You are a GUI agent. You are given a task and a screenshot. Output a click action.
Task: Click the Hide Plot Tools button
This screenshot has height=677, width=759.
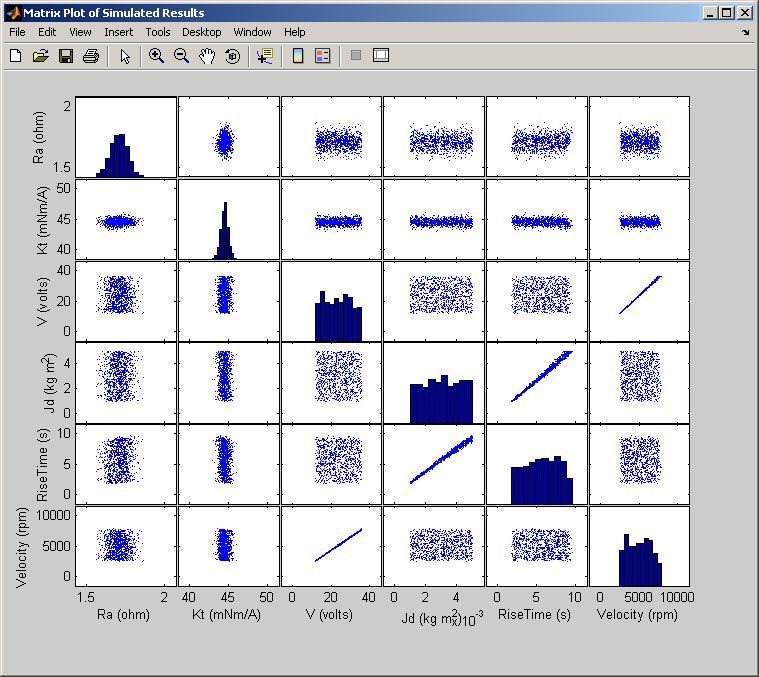[x=355, y=56]
